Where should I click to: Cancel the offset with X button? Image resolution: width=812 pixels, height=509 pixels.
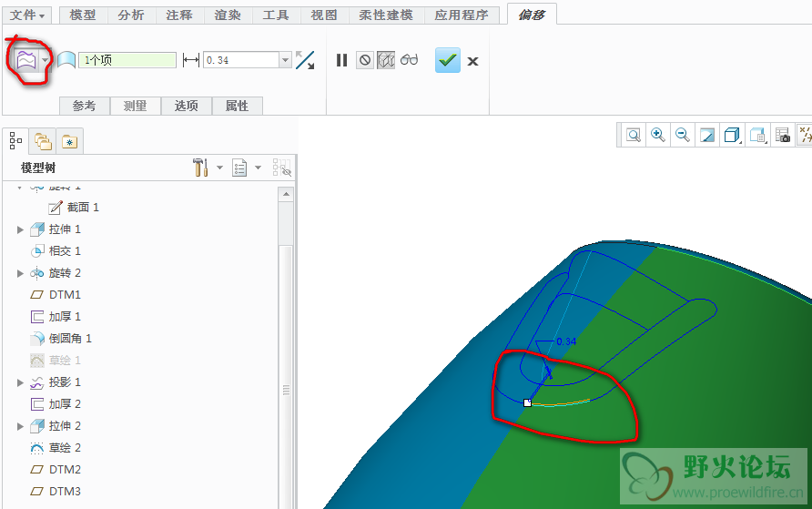(472, 61)
